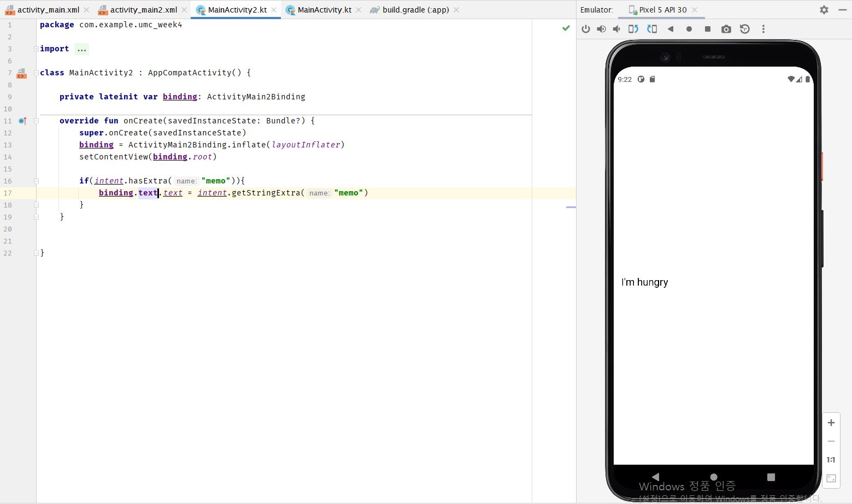The image size is (852, 504).
Task: Collapse the if block at line 16
Action: pos(36,181)
